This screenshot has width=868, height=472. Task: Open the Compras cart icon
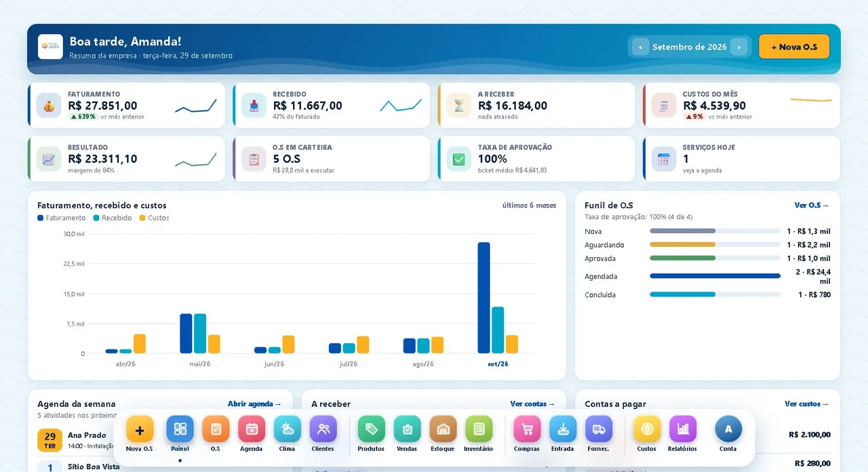coord(528,429)
